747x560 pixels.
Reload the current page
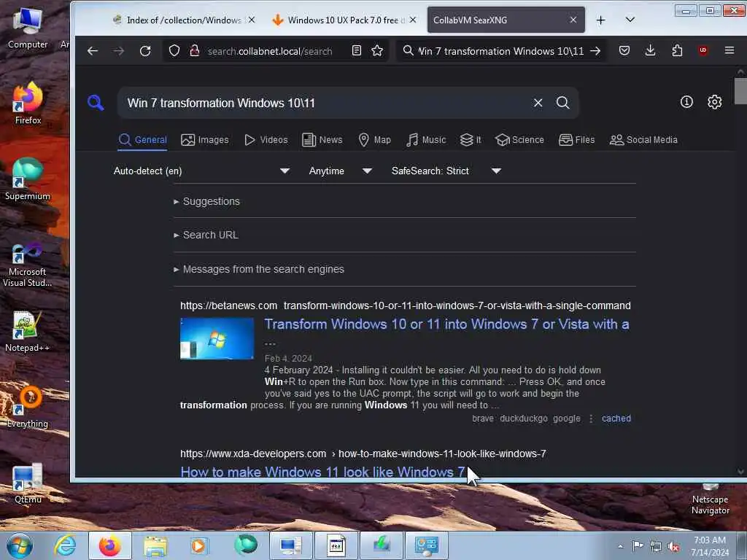point(145,51)
